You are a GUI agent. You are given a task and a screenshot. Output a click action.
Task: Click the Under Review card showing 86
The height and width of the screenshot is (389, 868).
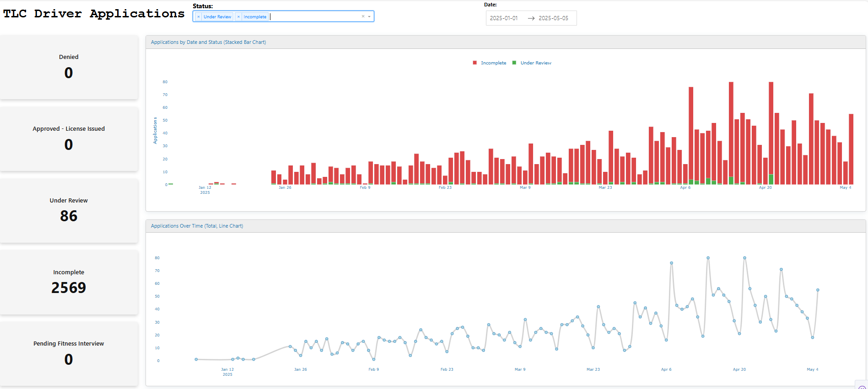click(69, 211)
